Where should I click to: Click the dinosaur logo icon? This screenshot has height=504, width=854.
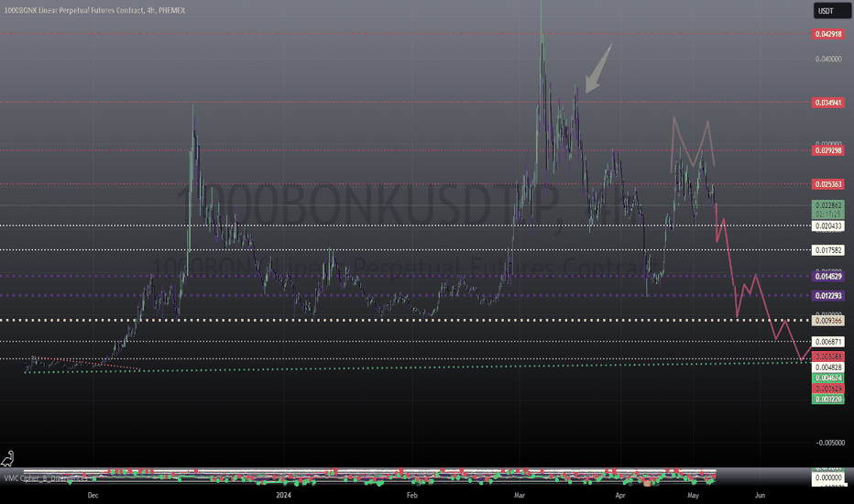(7, 459)
